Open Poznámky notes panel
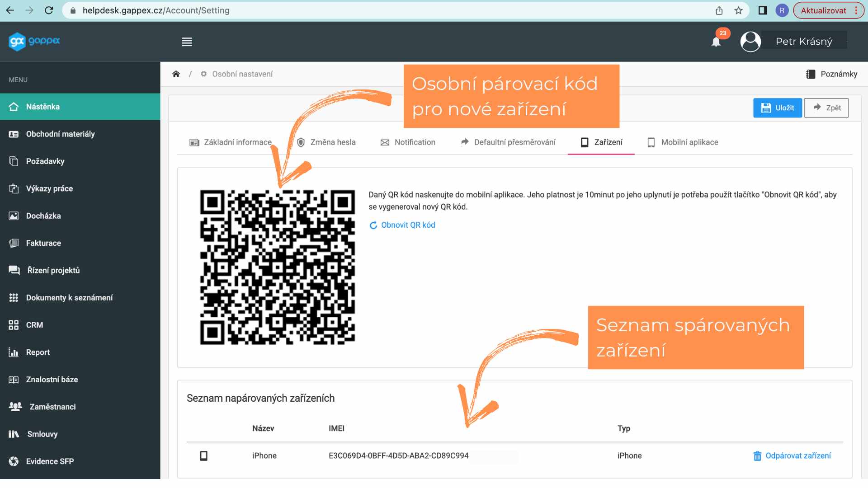This screenshot has height=488, width=868. pos(831,74)
